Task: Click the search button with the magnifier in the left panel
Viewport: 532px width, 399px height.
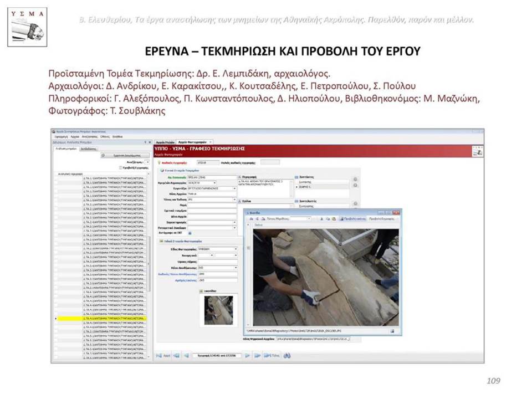Action: (x=125, y=155)
